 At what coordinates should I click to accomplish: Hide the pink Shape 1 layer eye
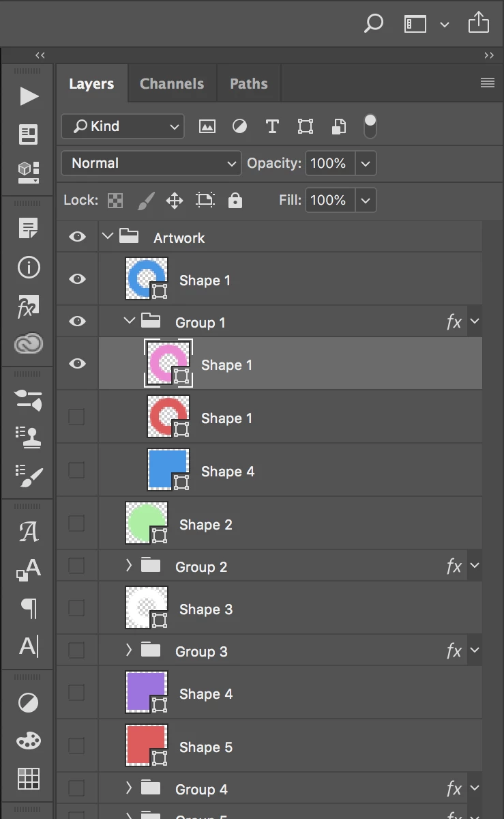(78, 364)
